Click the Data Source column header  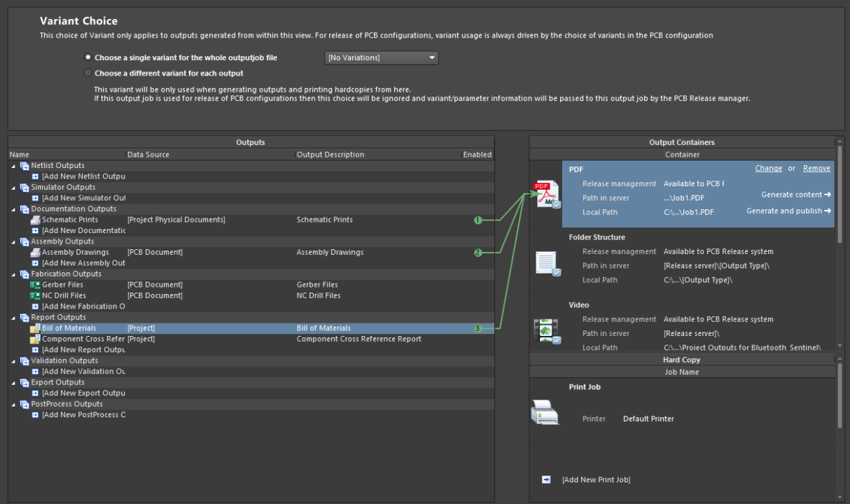[x=211, y=155]
